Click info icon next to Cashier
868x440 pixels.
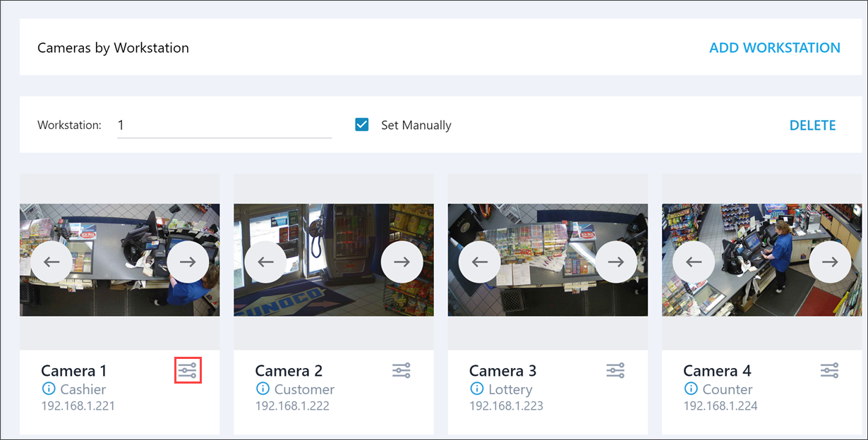[49, 389]
